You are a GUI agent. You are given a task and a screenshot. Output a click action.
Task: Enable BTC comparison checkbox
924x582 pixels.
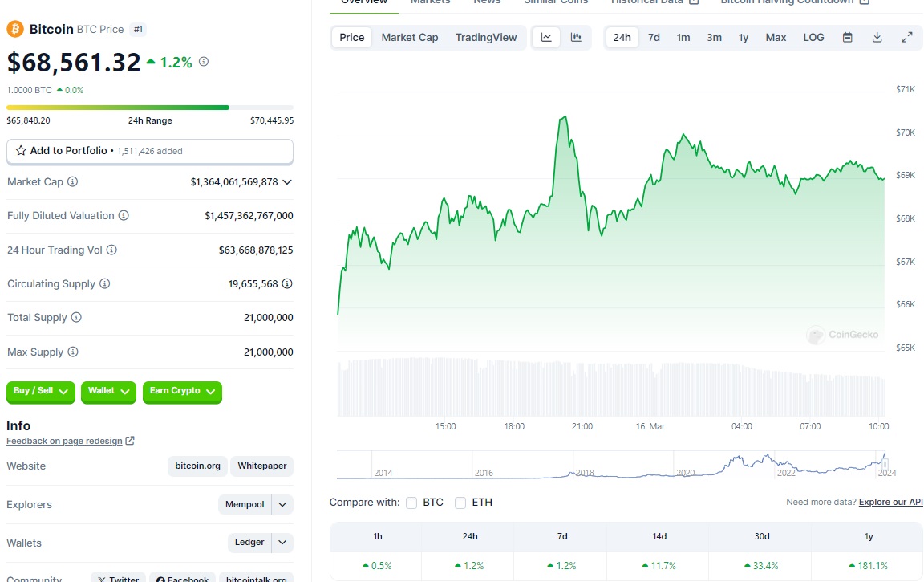click(411, 503)
